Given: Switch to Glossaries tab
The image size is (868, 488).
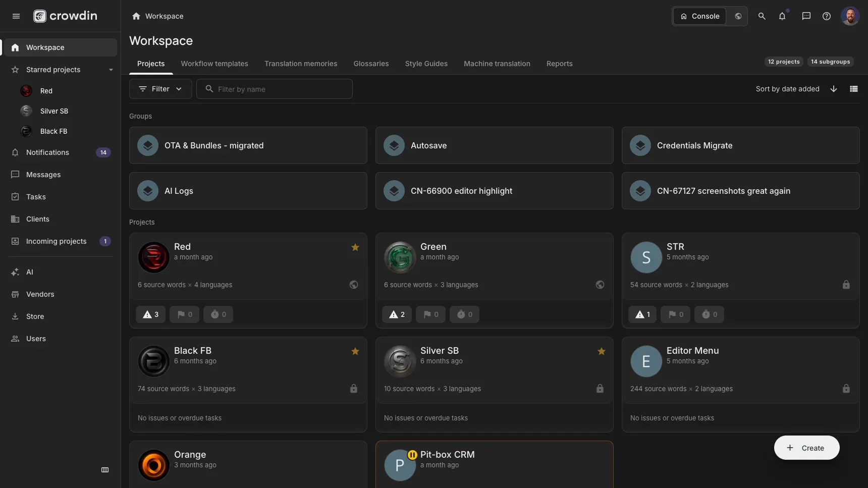Looking at the screenshot, I should (371, 64).
